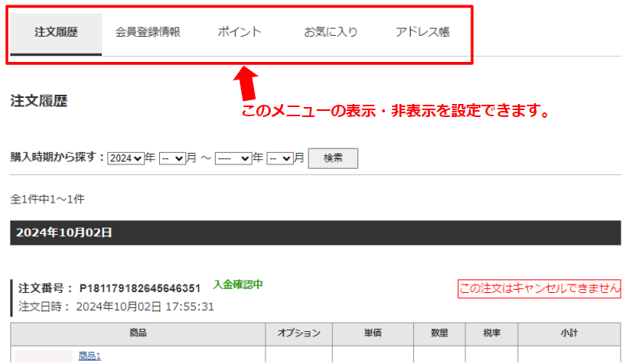Expand the start month dropdown
The image size is (629, 364).
(172, 158)
